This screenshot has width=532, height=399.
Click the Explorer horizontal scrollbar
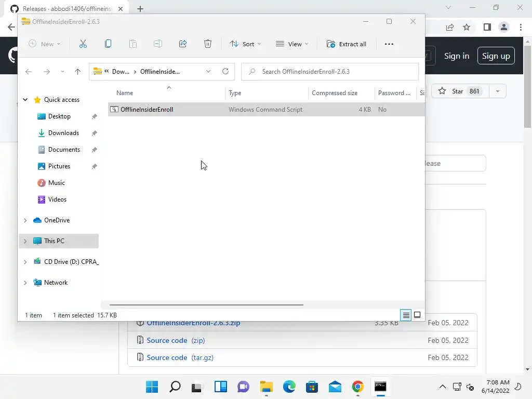[206, 304]
